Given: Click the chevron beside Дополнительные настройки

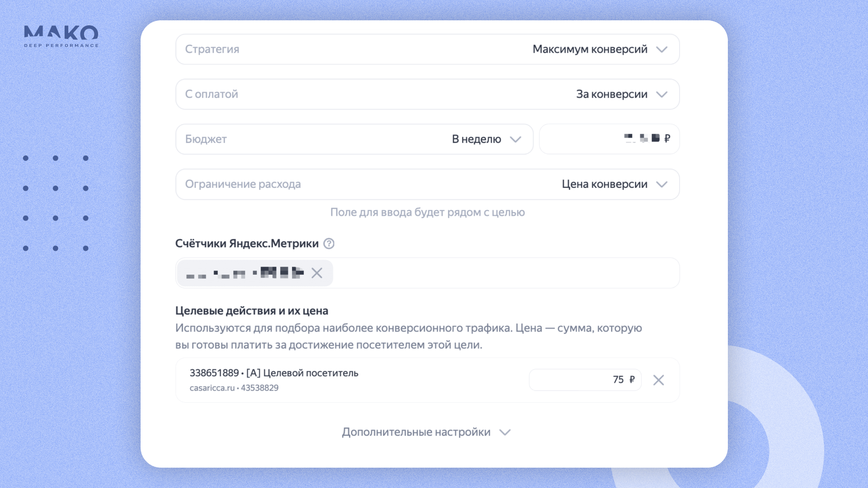Looking at the screenshot, I should pos(505,432).
